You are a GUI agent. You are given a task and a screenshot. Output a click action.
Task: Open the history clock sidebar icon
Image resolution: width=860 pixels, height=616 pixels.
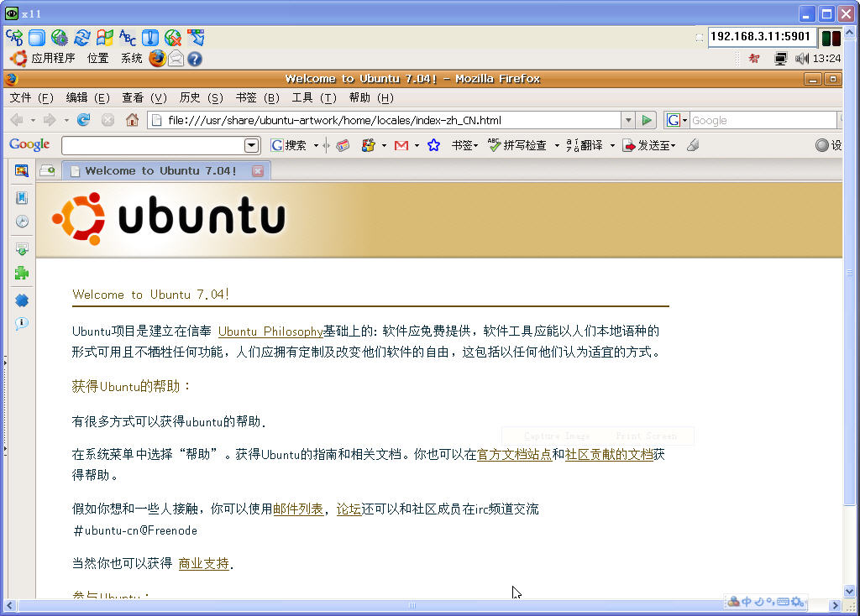[x=22, y=222]
